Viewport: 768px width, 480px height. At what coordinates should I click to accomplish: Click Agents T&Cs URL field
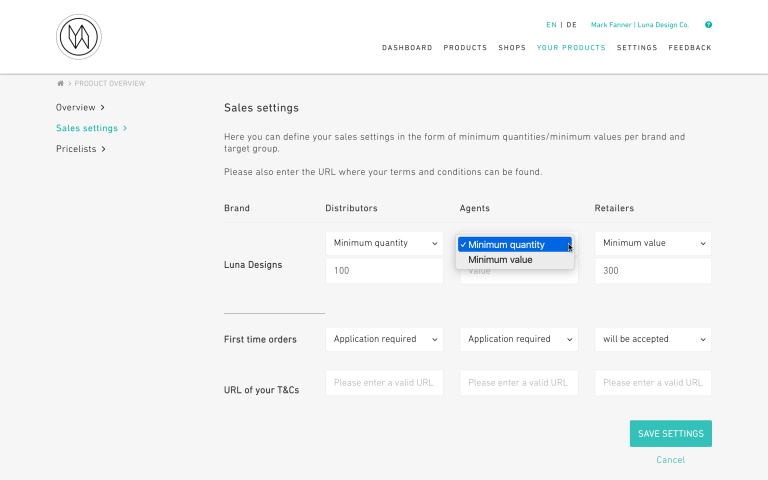coord(519,383)
